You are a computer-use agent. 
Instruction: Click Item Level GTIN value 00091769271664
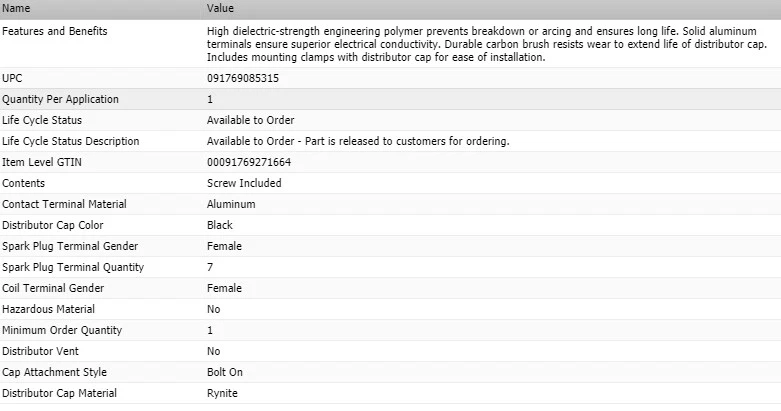(249, 162)
